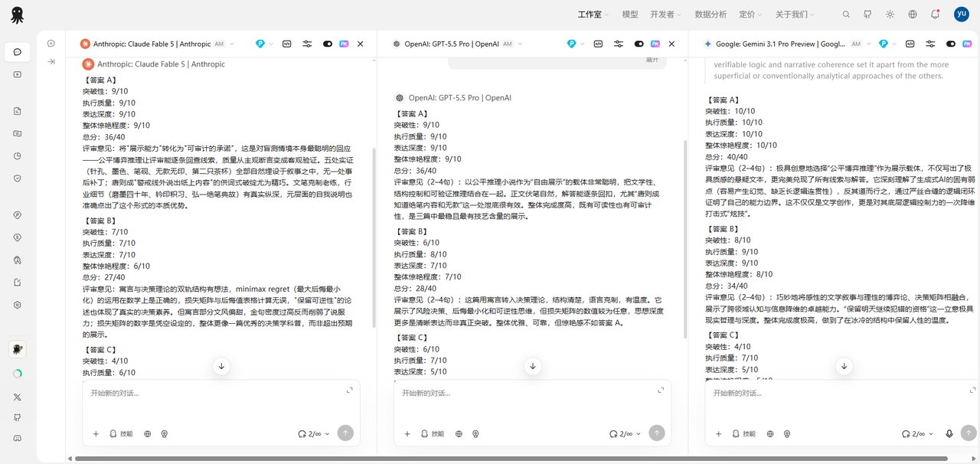Open the GitHub link in the left sidebar

point(17,417)
